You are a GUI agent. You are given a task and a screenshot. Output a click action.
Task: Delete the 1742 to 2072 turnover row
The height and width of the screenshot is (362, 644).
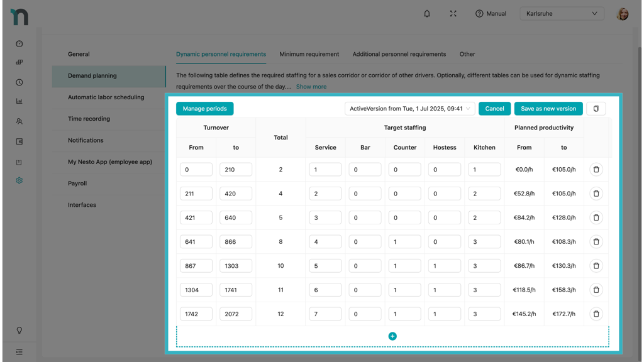(x=596, y=314)
